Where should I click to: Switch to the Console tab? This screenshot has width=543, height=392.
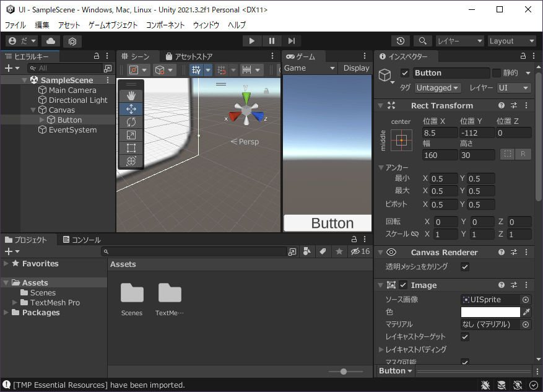point(82,240)
